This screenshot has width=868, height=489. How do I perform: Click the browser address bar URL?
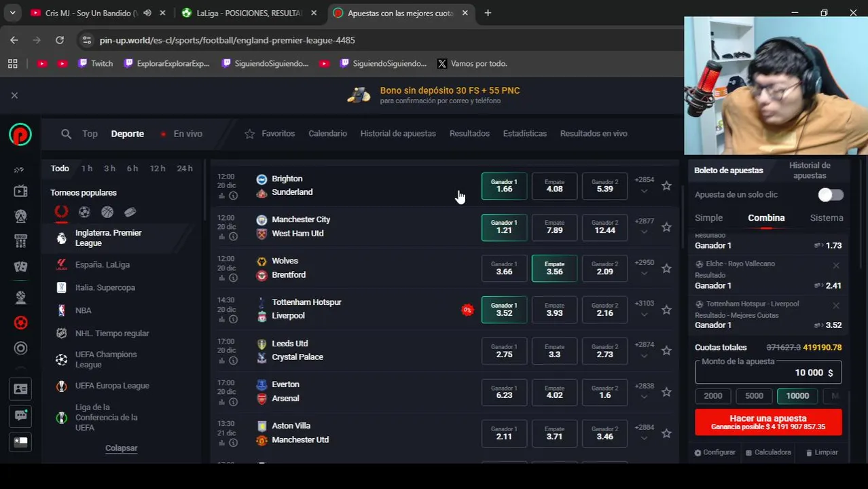point(228,40)
